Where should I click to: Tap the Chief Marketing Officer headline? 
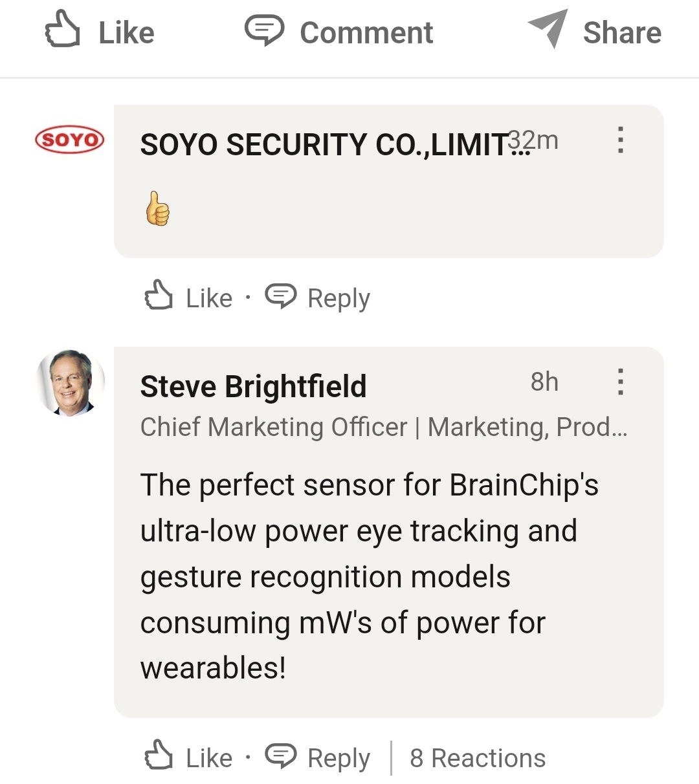(x=383, y=427)
